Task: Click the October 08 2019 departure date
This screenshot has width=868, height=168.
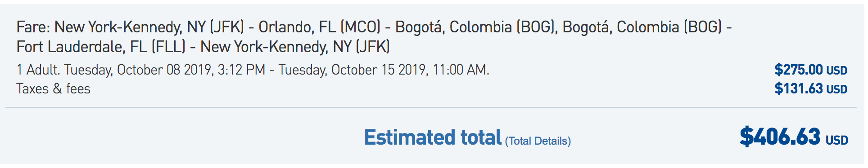Action: pyautogui.click(x=164, y=70)
